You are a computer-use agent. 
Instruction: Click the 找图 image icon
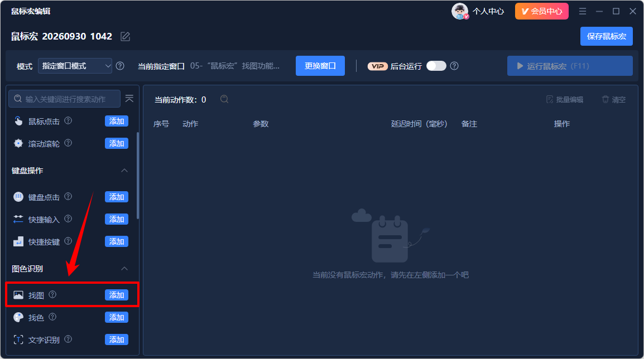point(18,295)
